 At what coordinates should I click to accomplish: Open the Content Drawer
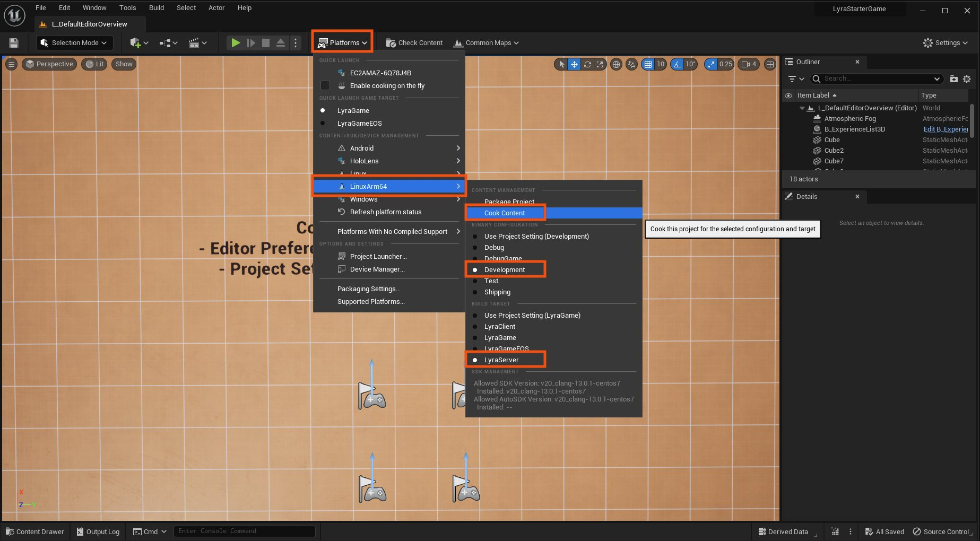[x=35, y=531]
